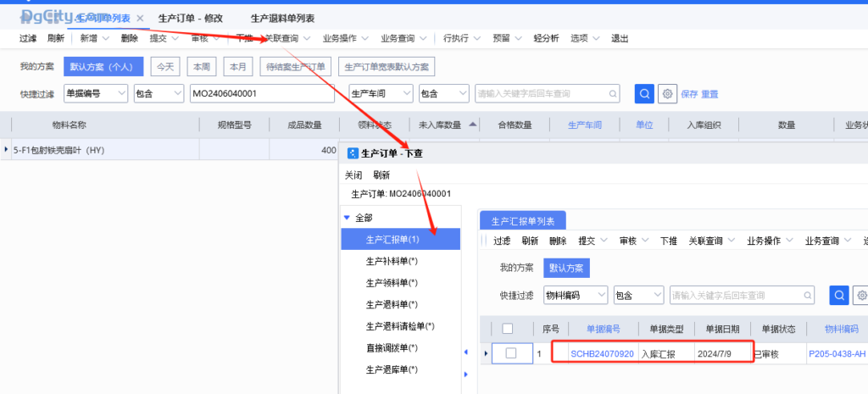Select the 生产汇报单列表 tab in the dialog
Viewport: 868px width, 394px height.
[522, 221]
